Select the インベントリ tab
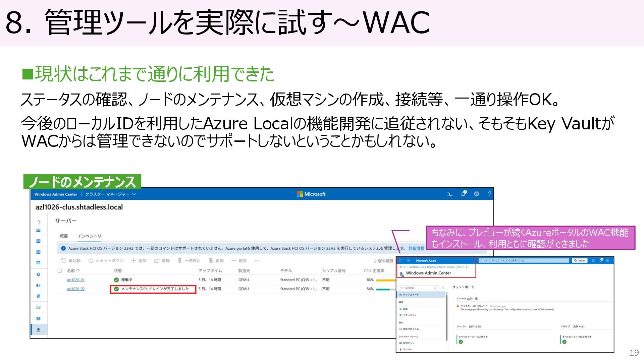Image resolution: width=644 pixels, height=362 pixels. 89,236
